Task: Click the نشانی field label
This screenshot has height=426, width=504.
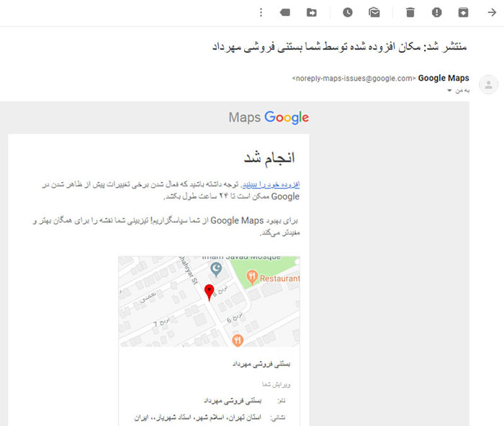Action: pyautogui.click(x=278, y=417)
